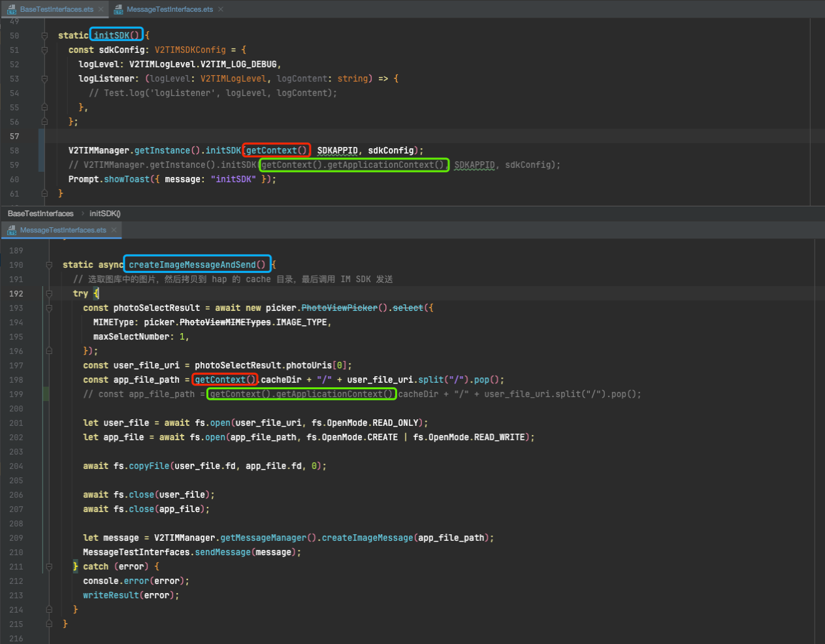This screenshot has height=644, width=825.
Task: Close the BaseTestInterfaces.ets tab
Action: (101, 9)
